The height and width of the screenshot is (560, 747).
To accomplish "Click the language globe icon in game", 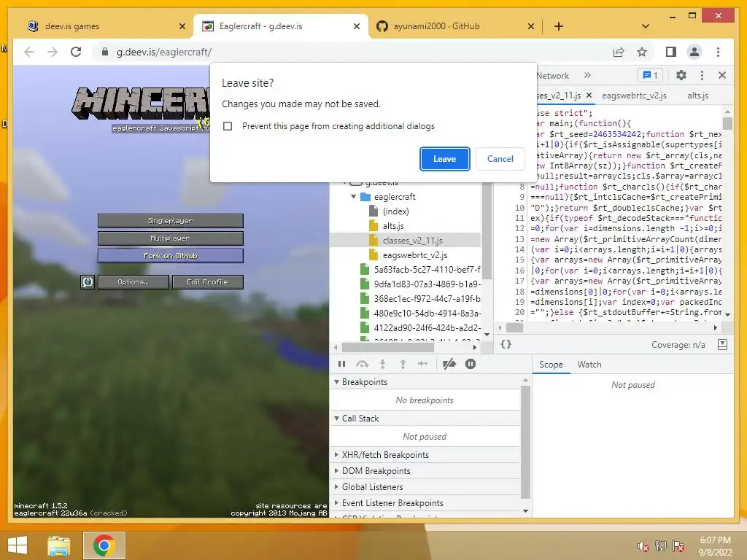I will (88, 282).
